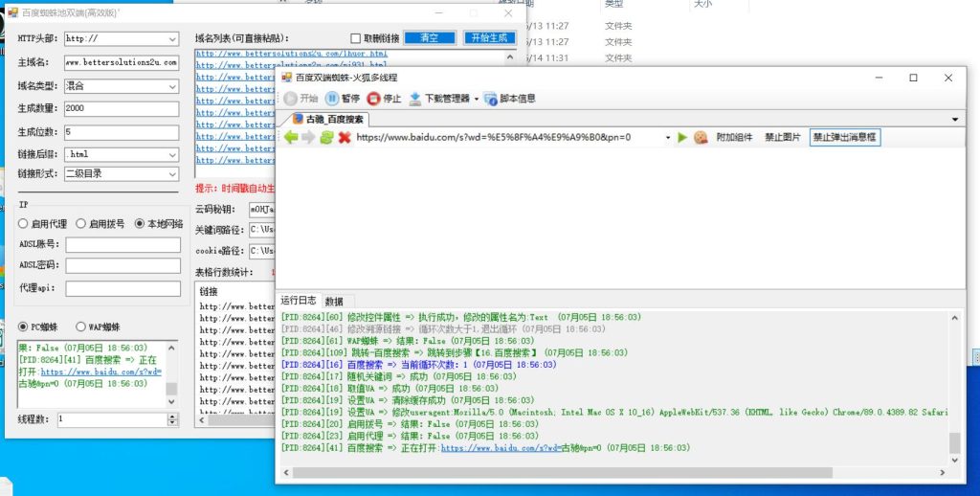Tick the 取删链接 checkbox

click(356, 38)
